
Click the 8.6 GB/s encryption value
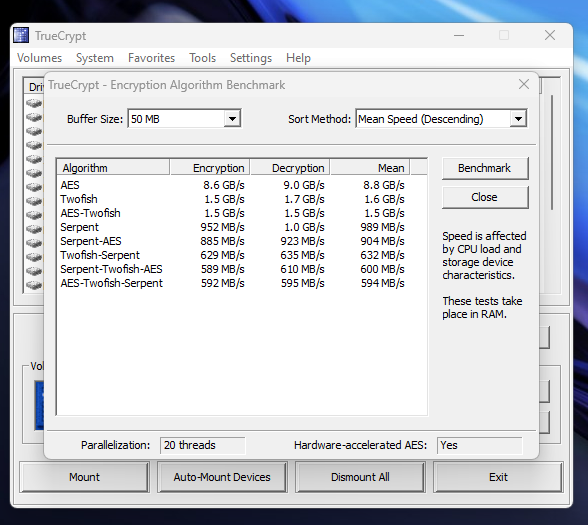point(224,185)
